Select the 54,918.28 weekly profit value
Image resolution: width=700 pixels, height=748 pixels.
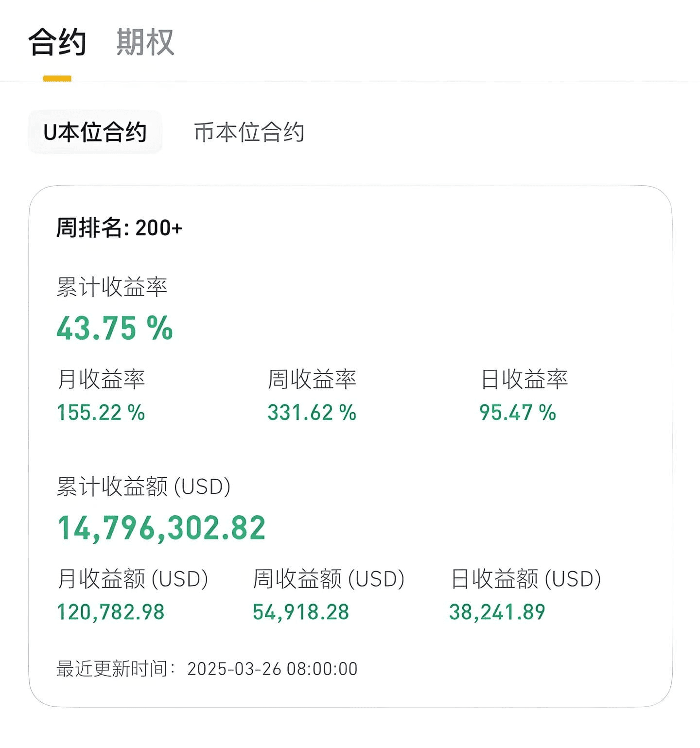point(301,612)
